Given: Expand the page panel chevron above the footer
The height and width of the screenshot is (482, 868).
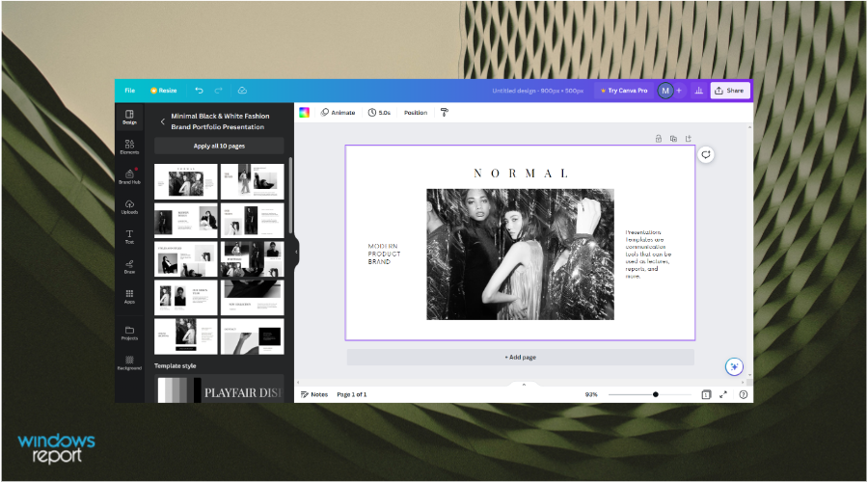Looking at the screenshot, I should (x=524, y=385).
